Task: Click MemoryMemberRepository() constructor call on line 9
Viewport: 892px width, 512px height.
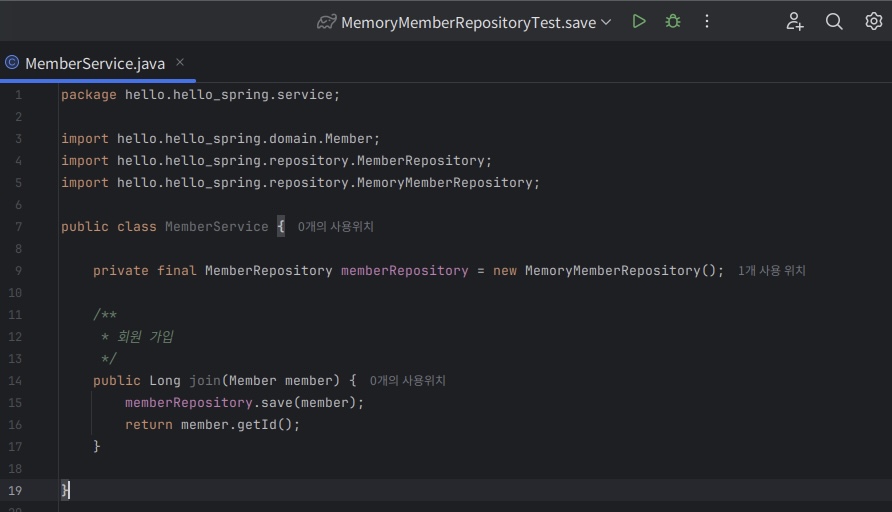Action: pyautogui.click(x=620, y=271)
